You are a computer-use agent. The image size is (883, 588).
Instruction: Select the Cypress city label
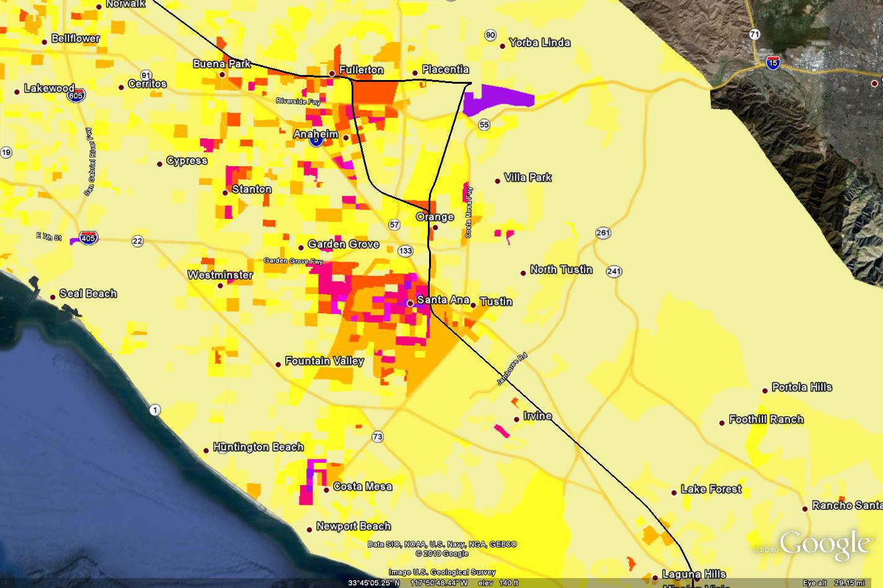tap(187, 161)
